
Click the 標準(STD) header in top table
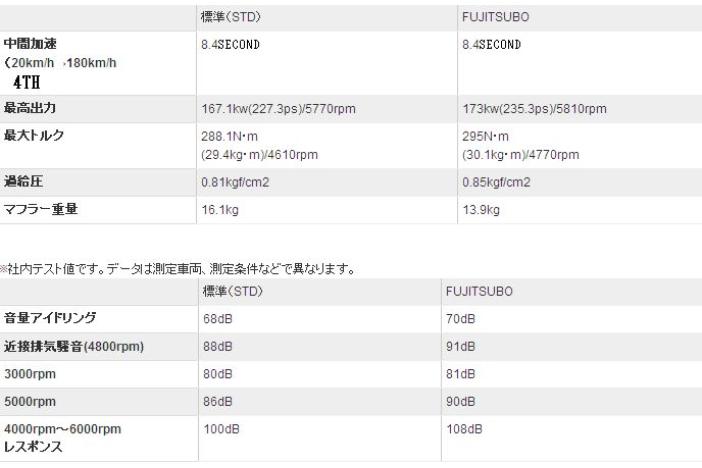(232, 17)
